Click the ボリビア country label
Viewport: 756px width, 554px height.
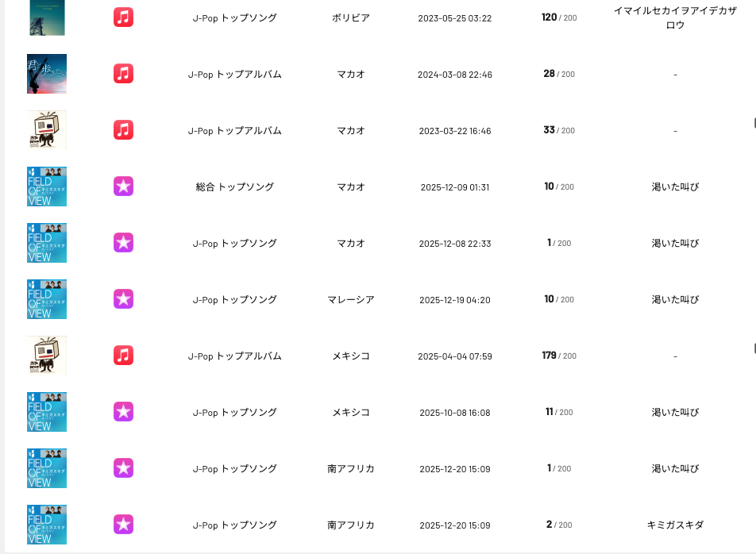pyautogui.click(x=350, y=17)
